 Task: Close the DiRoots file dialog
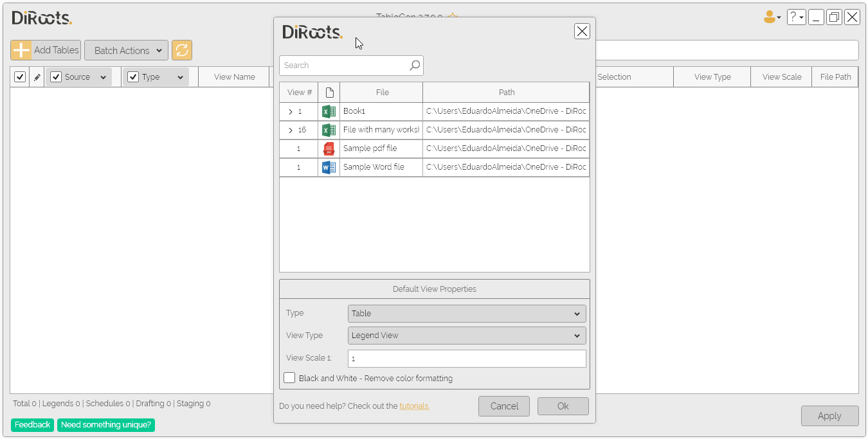coord(582,31)
